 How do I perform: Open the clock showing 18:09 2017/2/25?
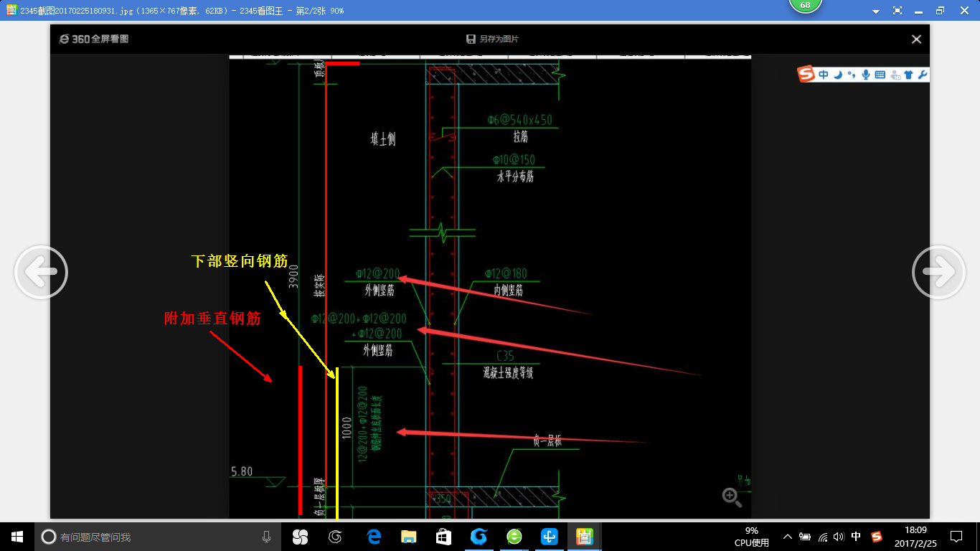pos(915,537)
